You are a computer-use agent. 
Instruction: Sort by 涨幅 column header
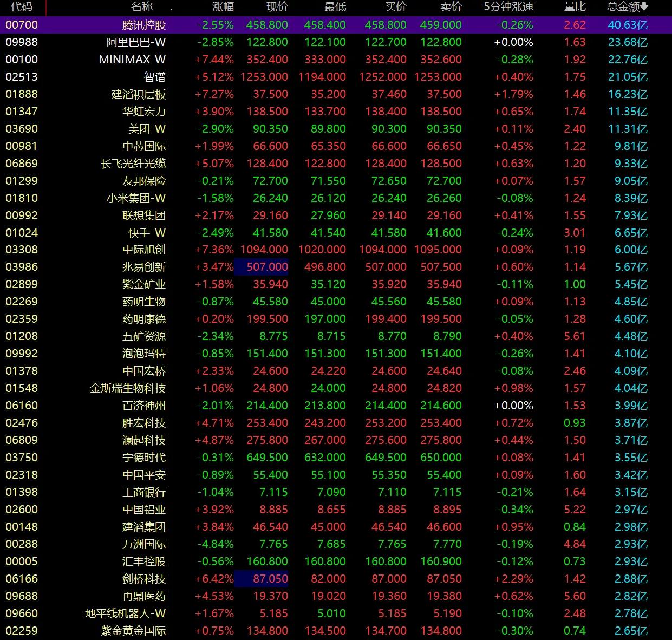[x=223, y=7]
